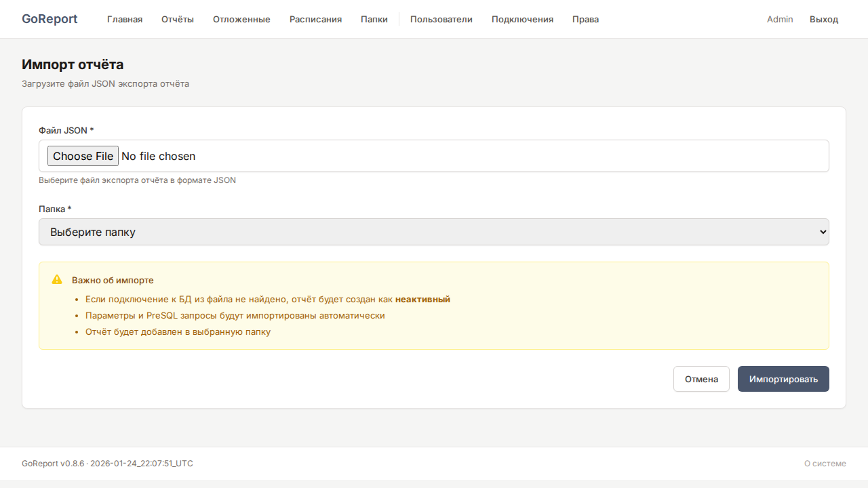Go to Пользователи page

click(441, 19)
